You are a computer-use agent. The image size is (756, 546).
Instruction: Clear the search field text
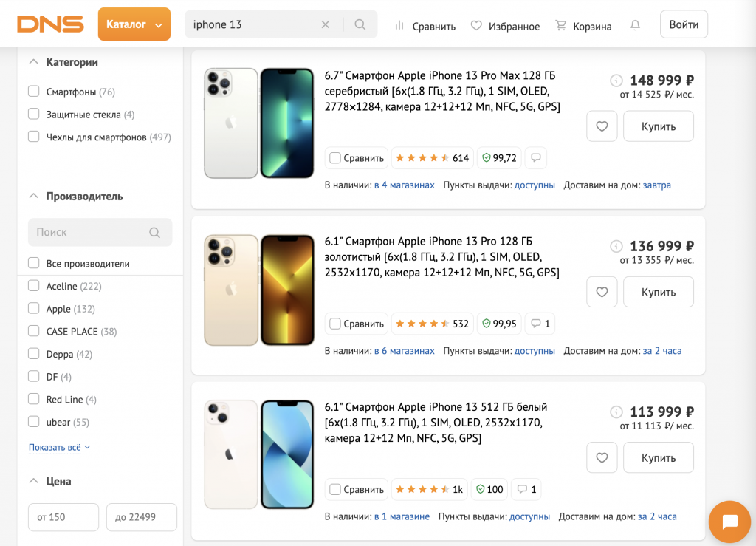(326, 24)
